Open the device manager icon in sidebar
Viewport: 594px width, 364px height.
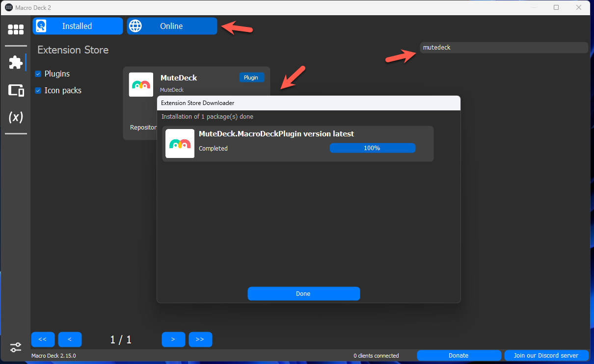(16, 90)
